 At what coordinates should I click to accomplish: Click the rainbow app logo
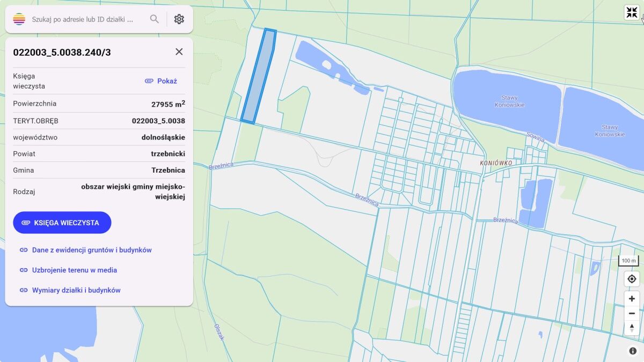tap(19, 19)
